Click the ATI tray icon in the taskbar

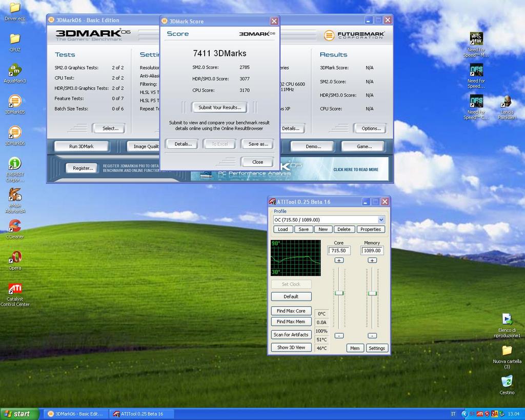point(480,414)
